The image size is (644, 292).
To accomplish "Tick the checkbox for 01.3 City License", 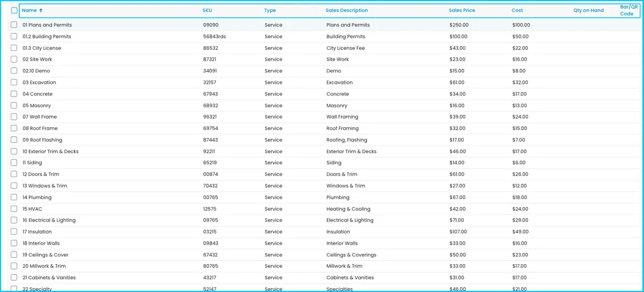I will click(14, 48).
